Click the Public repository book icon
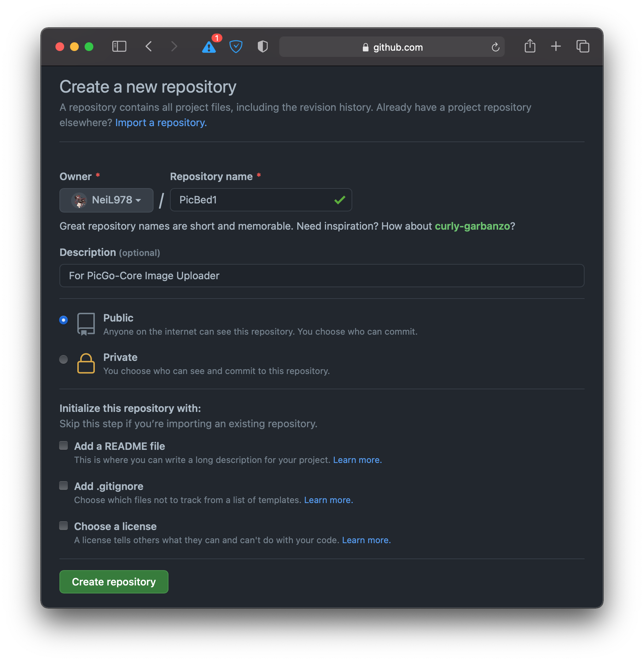 [86, 324]
